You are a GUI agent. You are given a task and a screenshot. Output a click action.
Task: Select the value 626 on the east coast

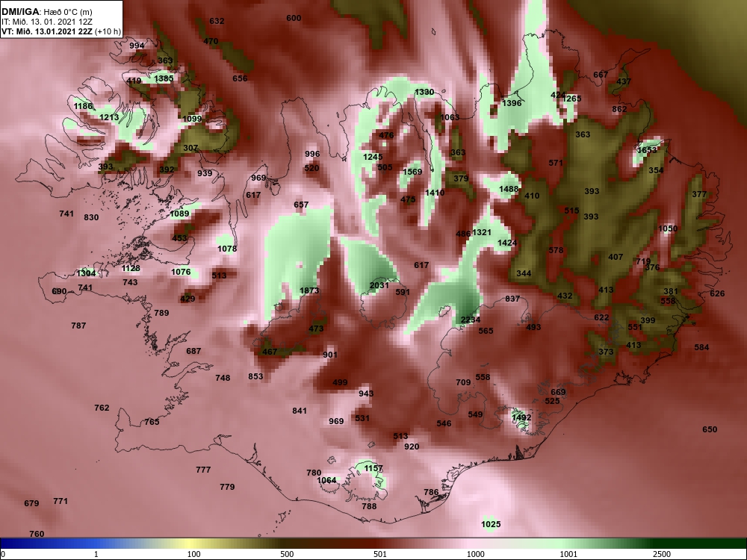tap(717, 293)
